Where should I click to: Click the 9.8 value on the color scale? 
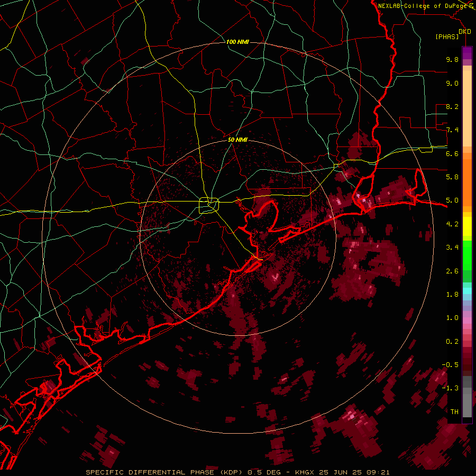pyautogui.click(x=452, y=59)
